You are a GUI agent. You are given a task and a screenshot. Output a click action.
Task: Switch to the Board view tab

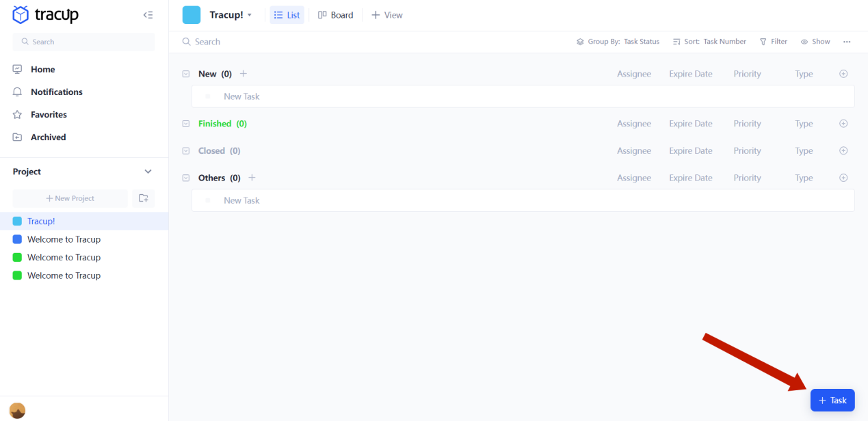(335, 14)
